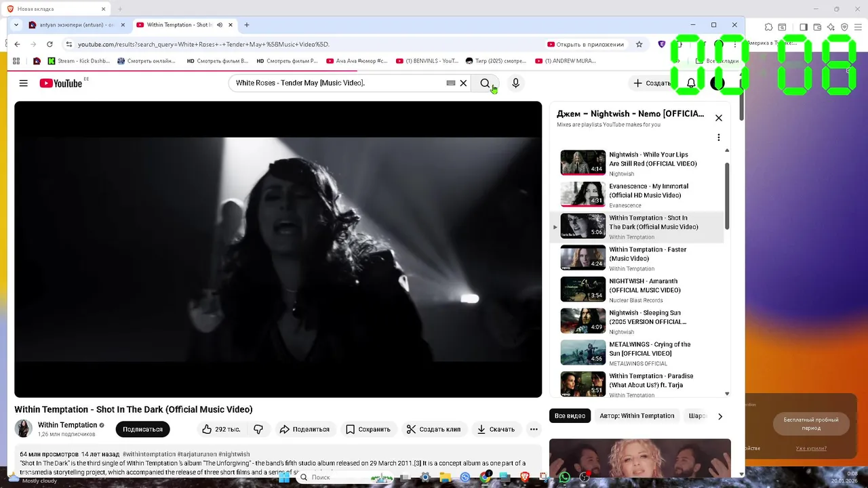Play Within Temptation 'Faster' from playlist
This screenshot has width=868, height=488.
(x=636, y=258)
